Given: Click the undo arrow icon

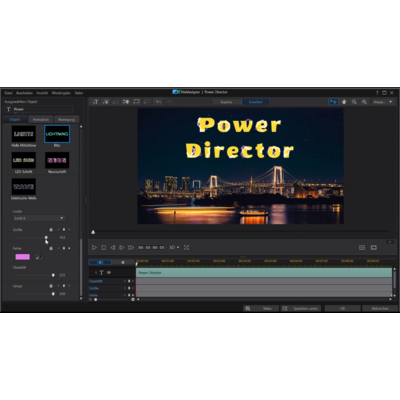Looking at the screenshot, I should (x=159, y=102).
